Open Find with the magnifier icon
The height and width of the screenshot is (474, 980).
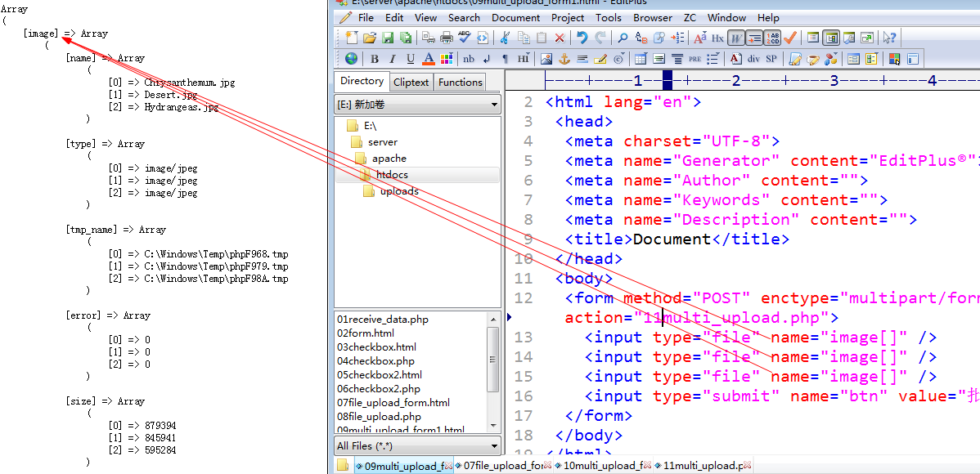point(623,38)
